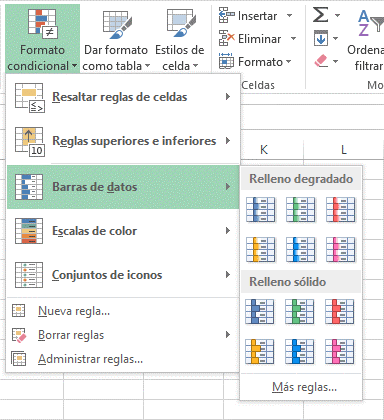Open Conjuntos de iconos submenu

123,275
